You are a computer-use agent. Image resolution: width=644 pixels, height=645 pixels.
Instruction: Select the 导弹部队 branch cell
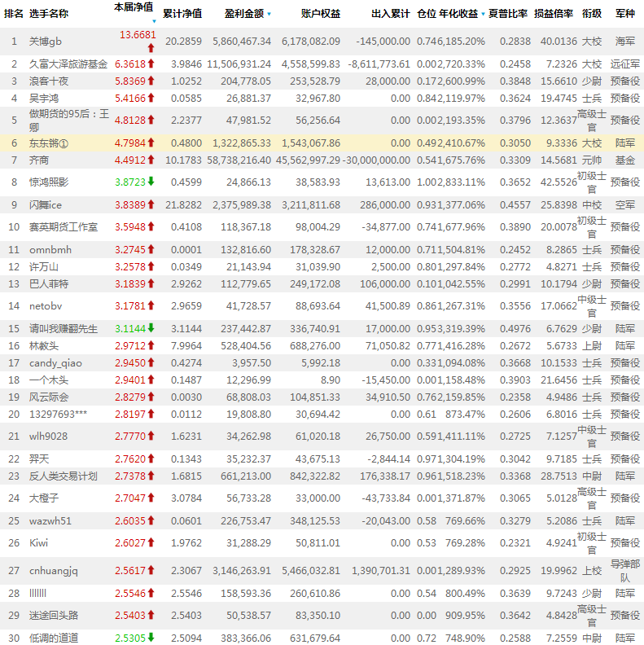[x=625, y=571]
